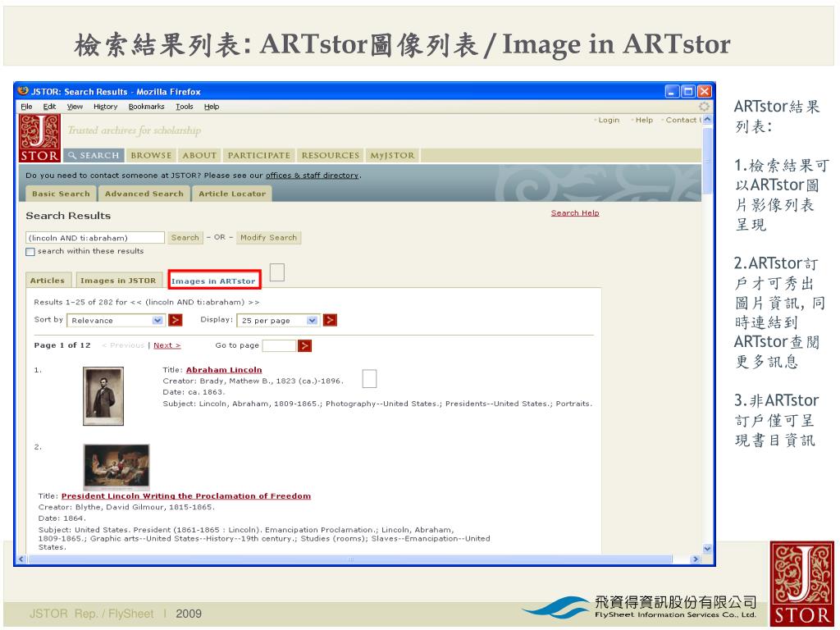
Task: Click the vertical scrollbar thumb
Action: click(707, 160)
